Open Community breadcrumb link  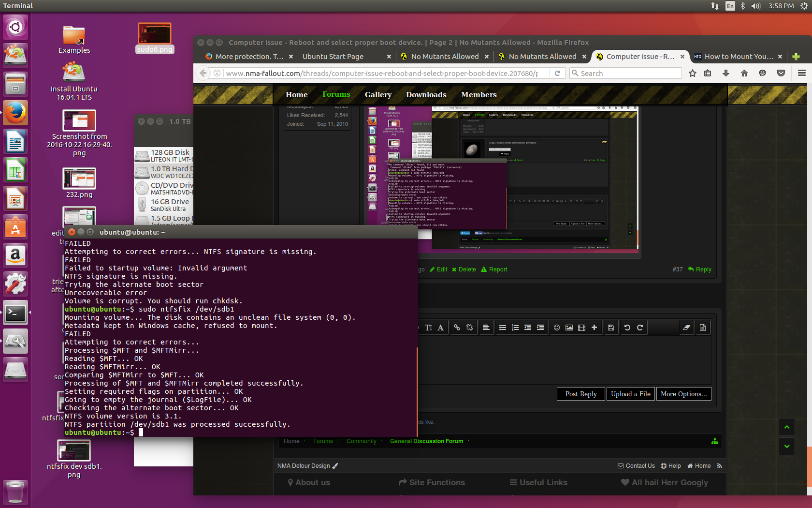361,441
